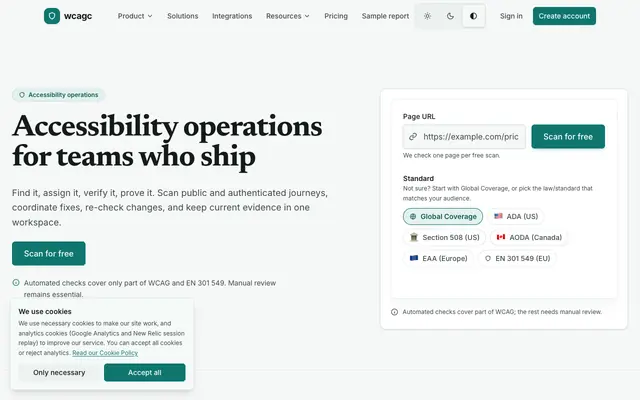Select the AODA (Canada) standard

[x=529, y=237]
